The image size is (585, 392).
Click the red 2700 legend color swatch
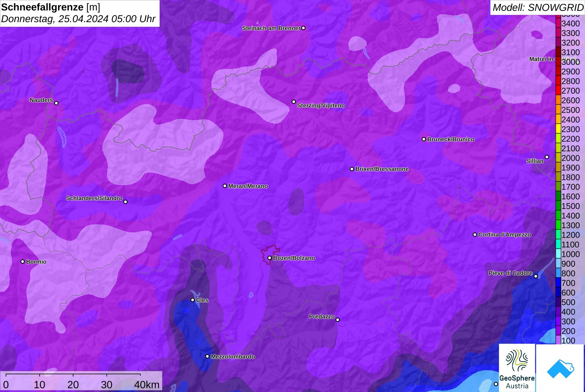(558, 90)
